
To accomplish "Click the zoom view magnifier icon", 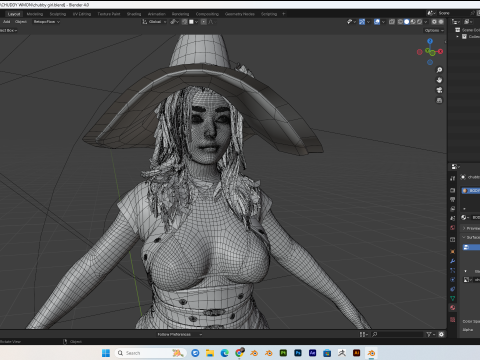I will pos(439,70).
